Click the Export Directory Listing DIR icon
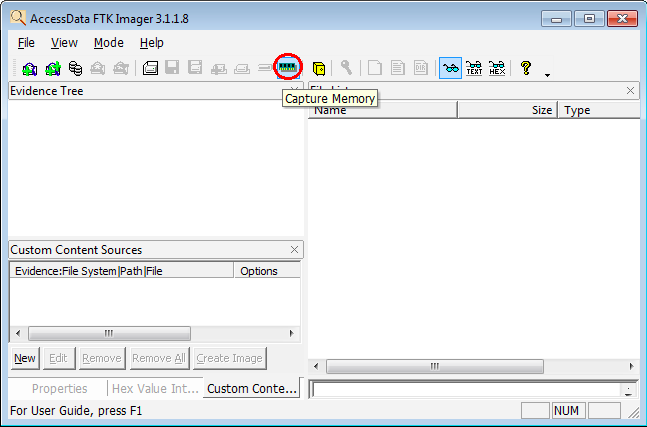The height and width of the screenshot is (427, 647). click(x=420, y=68)
